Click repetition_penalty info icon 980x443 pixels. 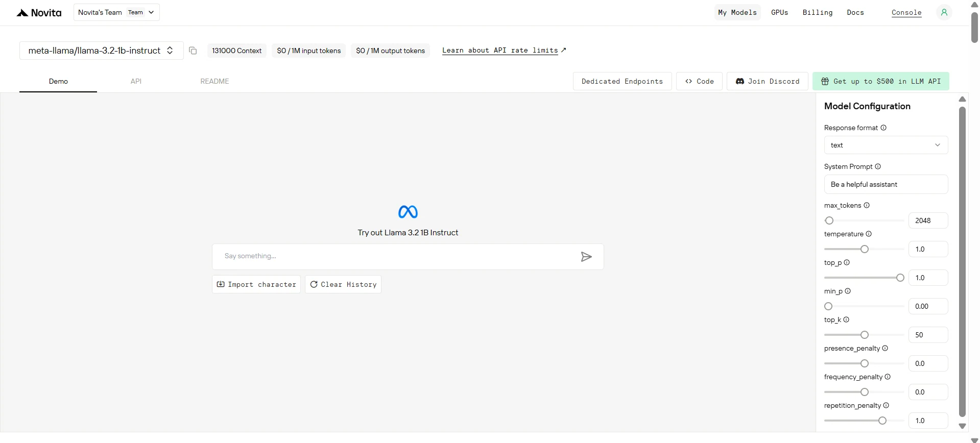pos(886,405)
